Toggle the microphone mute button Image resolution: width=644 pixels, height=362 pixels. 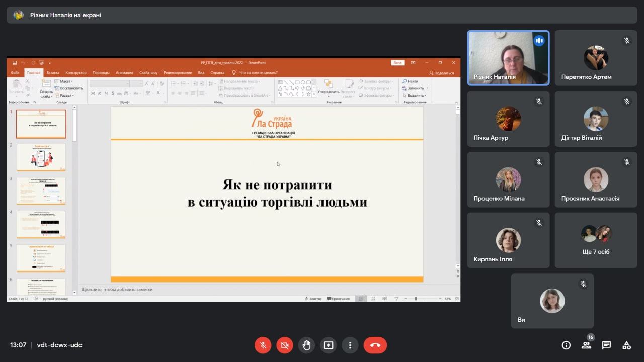click(263, 345)
